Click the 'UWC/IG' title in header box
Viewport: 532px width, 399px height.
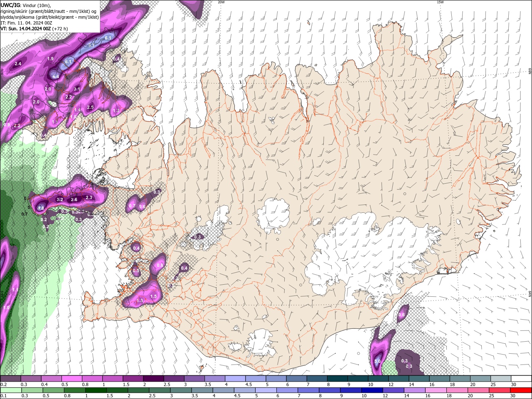(10, 5)
